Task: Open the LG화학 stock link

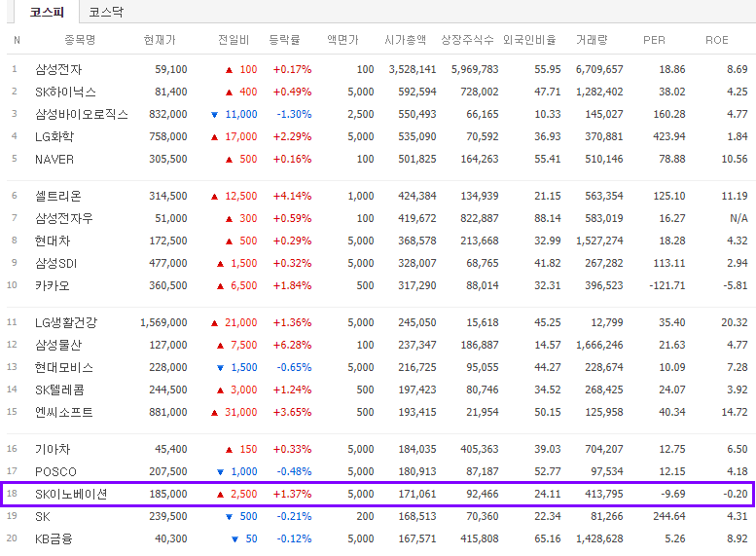Action: (x=54, y=136)
